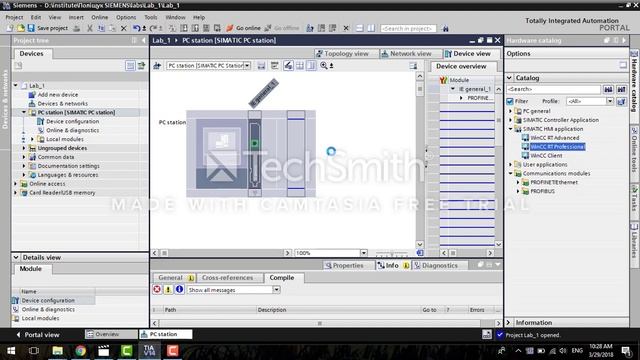
Task: Click the Save project icon
Action: pos(31,28)
